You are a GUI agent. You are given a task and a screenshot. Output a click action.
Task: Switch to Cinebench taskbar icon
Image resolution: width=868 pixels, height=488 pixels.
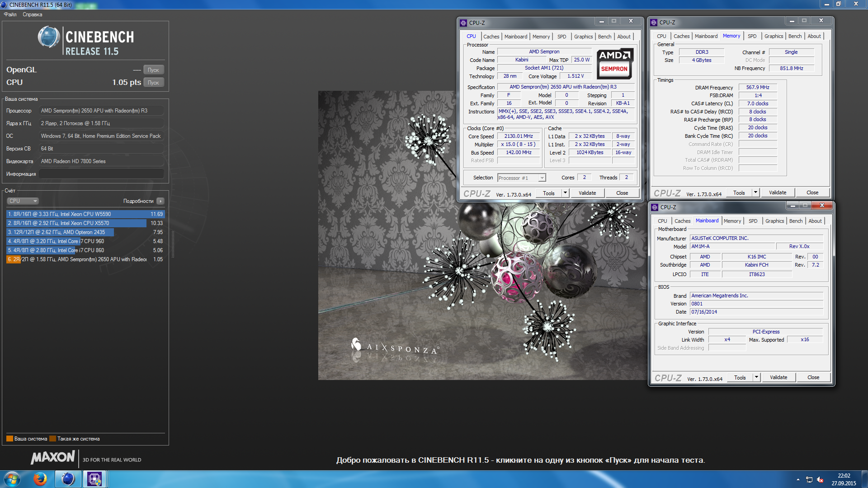pos(68,479)
